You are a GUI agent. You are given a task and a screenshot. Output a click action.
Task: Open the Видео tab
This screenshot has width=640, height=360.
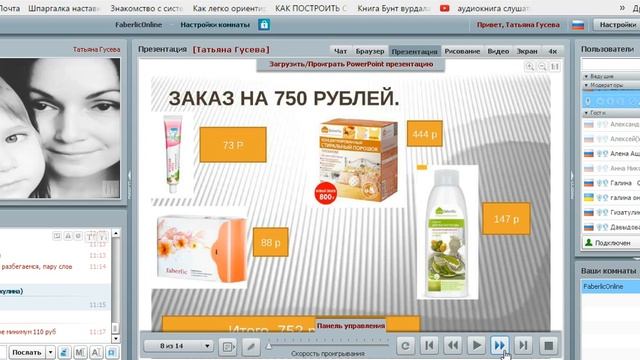(x=498, y=51)
